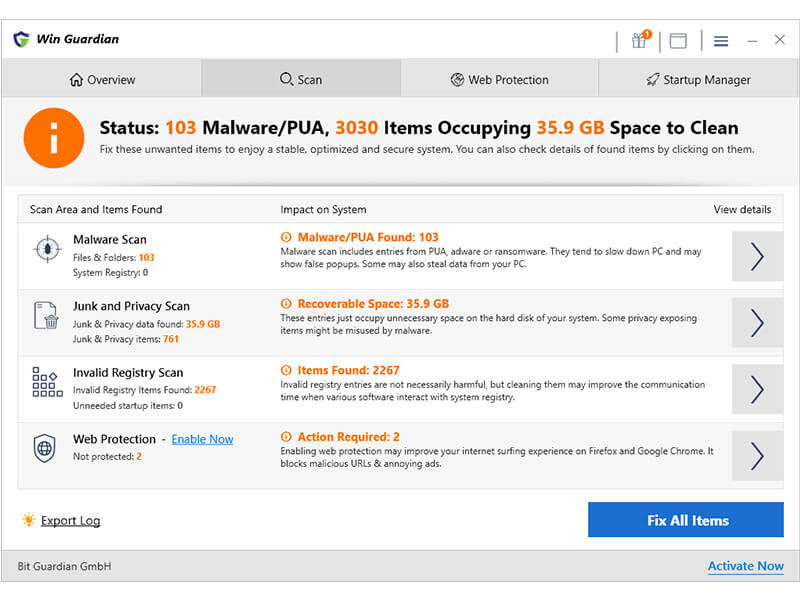Click the Web Protection globe shield icon
The image size is (800, 600).
click(46, 448)
